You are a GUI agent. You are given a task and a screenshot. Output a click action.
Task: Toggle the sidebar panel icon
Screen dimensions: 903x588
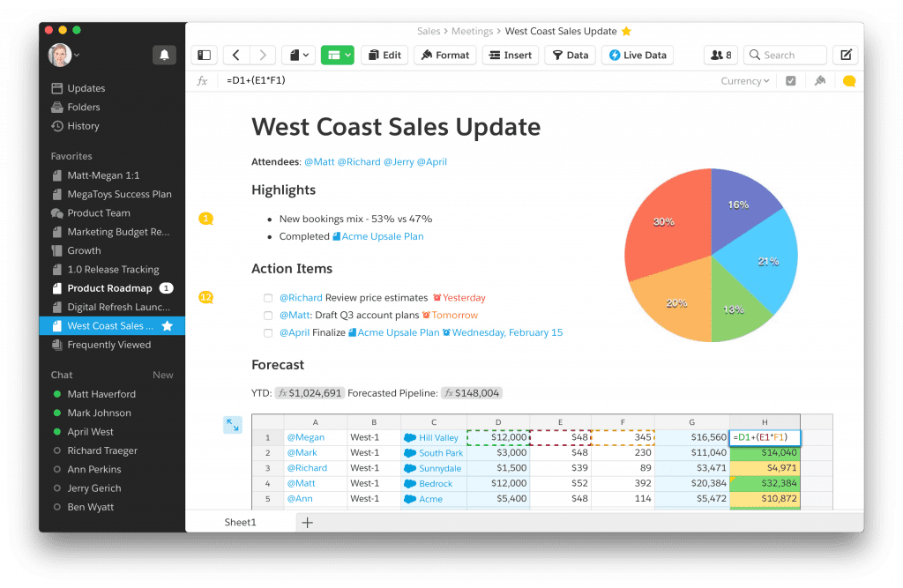coord(204,55)
